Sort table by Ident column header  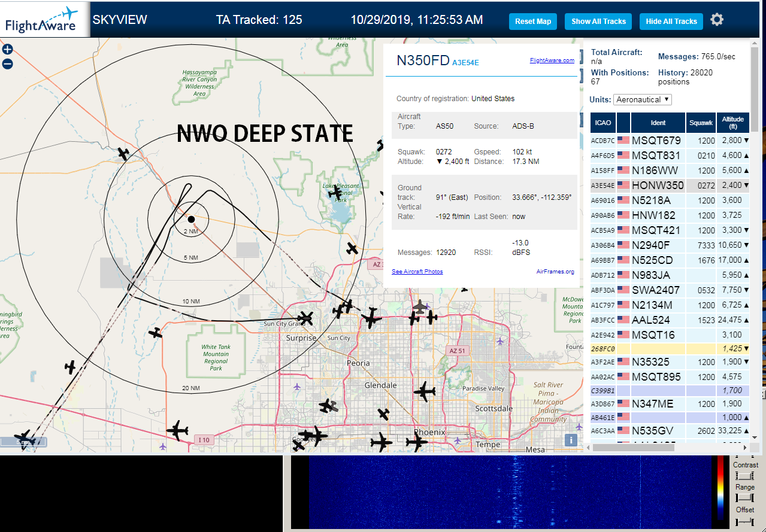tap(658, 123)
